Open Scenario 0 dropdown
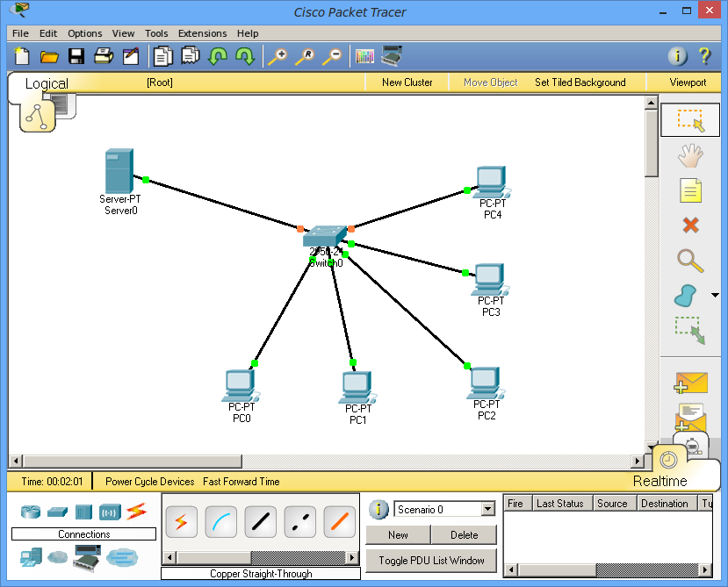Screen dimensions: 728x587 click(x=487, y=509)
